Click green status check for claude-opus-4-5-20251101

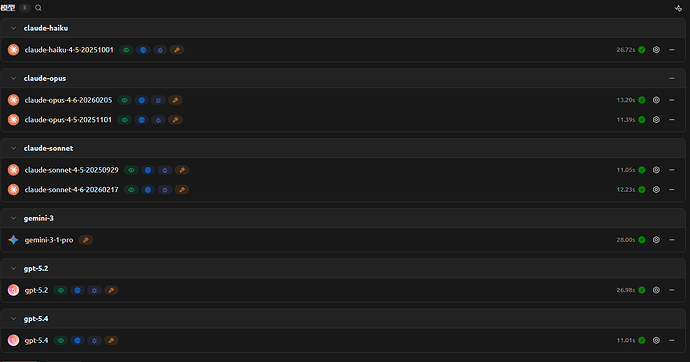[x=642, y=120]
